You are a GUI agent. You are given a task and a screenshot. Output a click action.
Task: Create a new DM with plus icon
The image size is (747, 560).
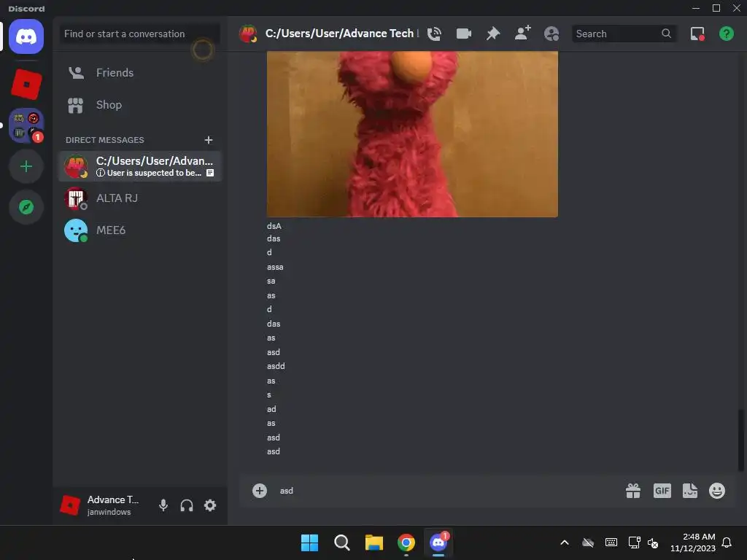208,140
